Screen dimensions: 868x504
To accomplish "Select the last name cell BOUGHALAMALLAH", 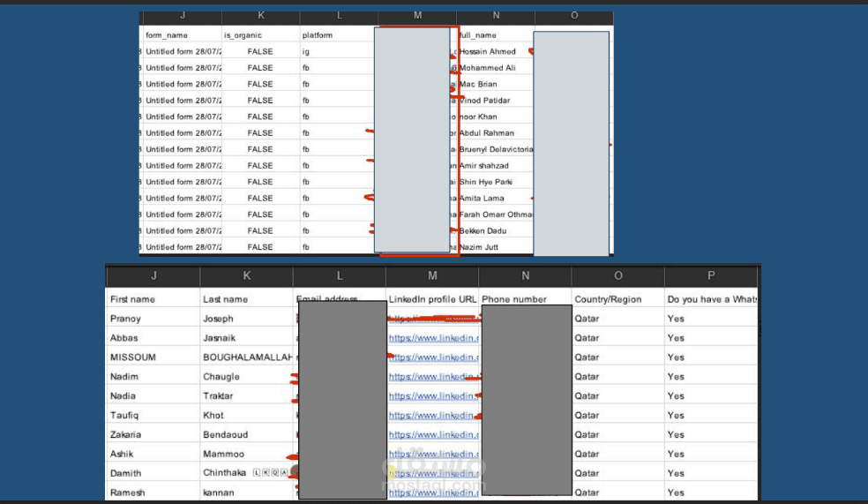I will coord(246,357).
